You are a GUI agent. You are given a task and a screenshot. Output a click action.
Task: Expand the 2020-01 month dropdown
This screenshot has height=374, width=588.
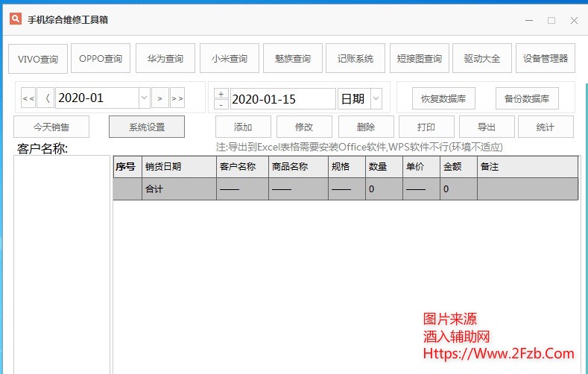[143, 98]
